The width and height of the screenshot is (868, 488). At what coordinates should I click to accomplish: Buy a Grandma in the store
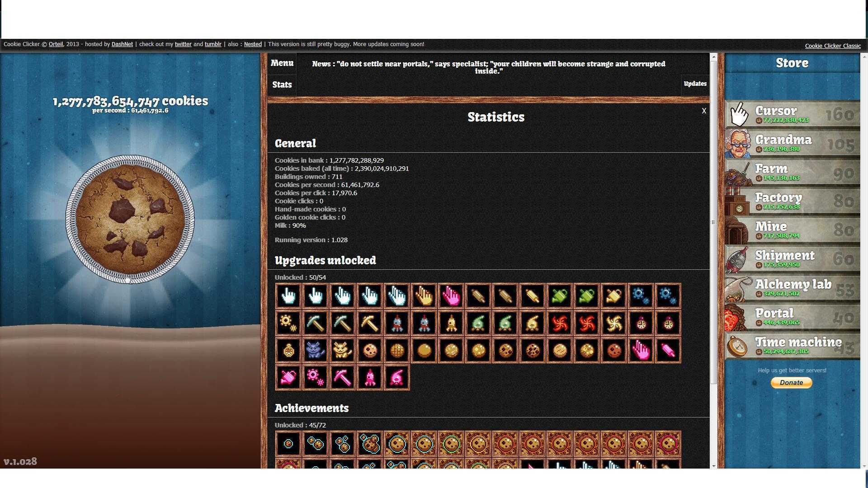click(793, 143)
